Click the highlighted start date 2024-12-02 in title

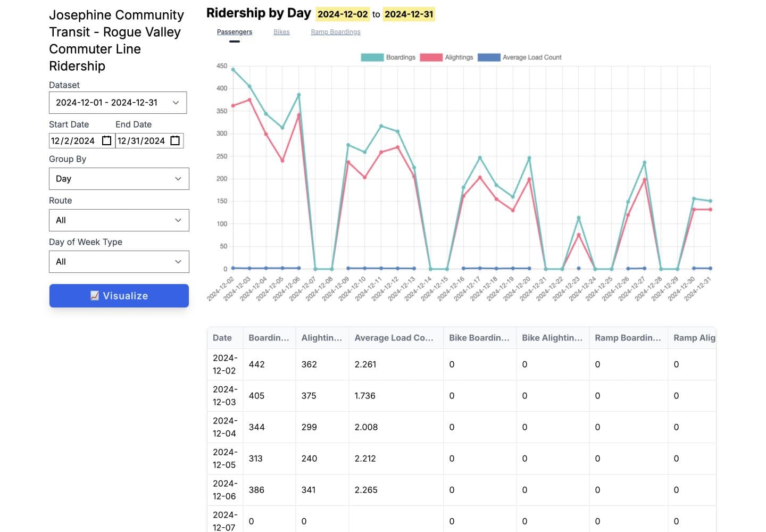coord(343,14)
